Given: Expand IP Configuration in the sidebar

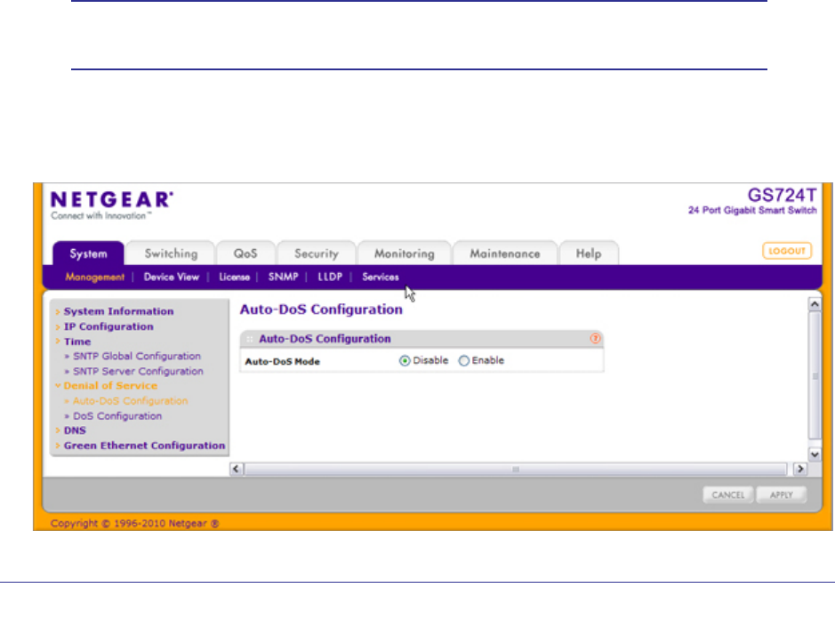Looking at the screenshot, I should point(108,326).
